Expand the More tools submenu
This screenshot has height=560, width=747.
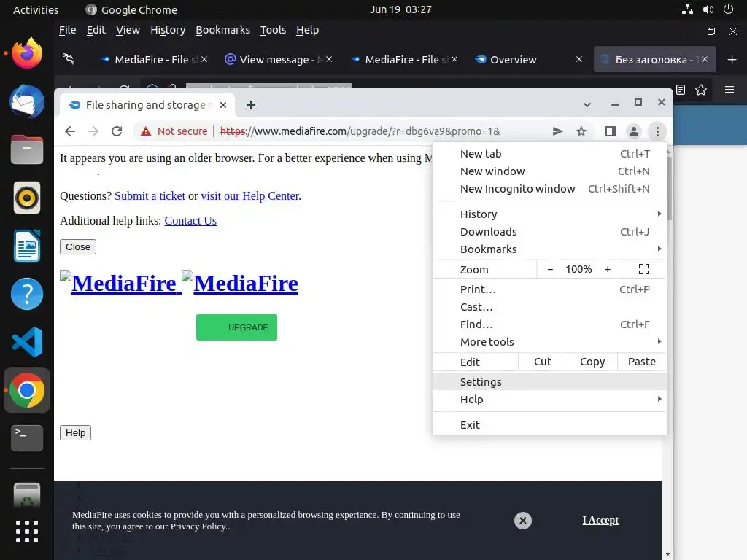(549, 342)
